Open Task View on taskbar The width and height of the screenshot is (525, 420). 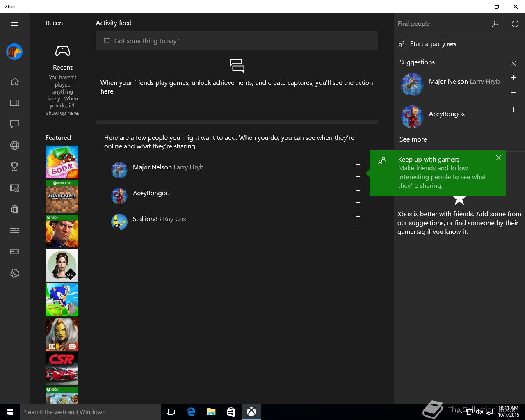coord(171,412)
